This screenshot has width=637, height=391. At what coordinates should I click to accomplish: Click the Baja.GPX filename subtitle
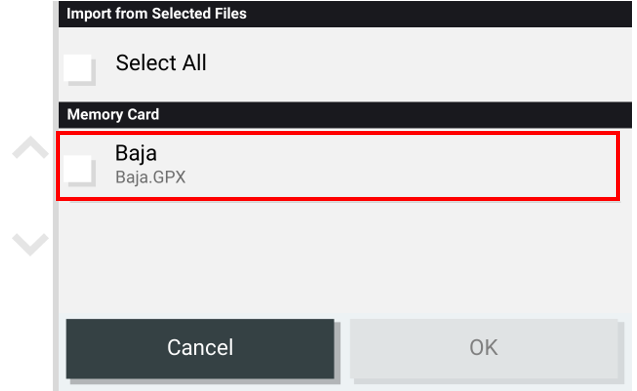150,177
